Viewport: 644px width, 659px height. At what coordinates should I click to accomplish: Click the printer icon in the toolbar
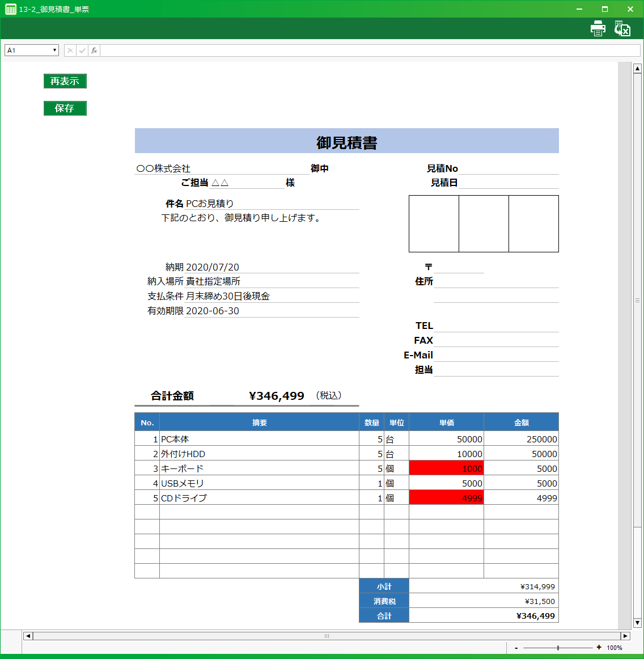pos(598,28)
